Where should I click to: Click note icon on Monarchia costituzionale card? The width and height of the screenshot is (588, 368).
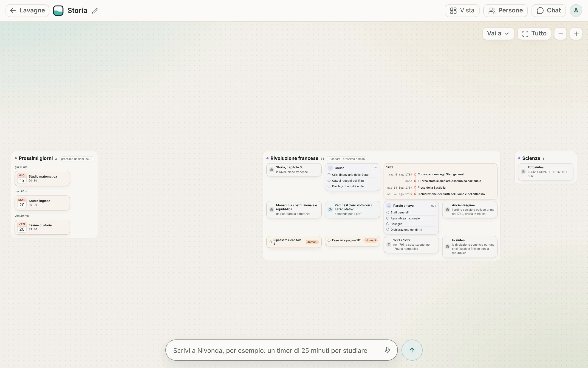pyautogui.click(x=272, y=210)
